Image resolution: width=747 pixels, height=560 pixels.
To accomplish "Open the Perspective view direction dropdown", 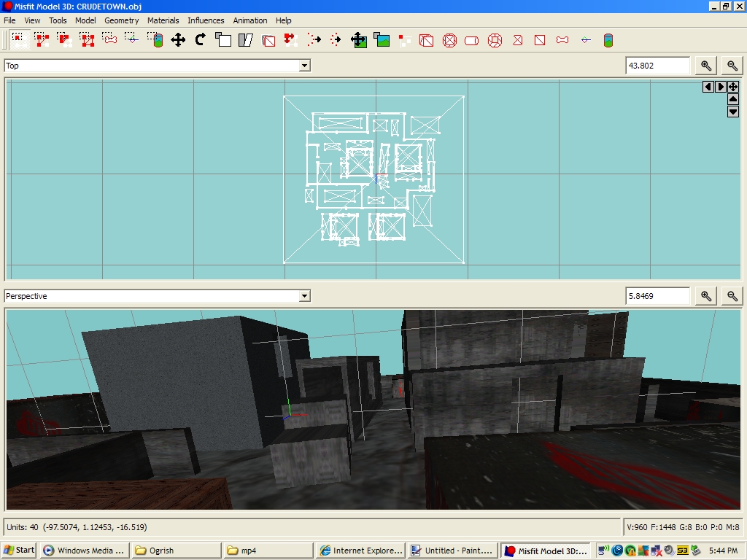I will pos(304,296).
